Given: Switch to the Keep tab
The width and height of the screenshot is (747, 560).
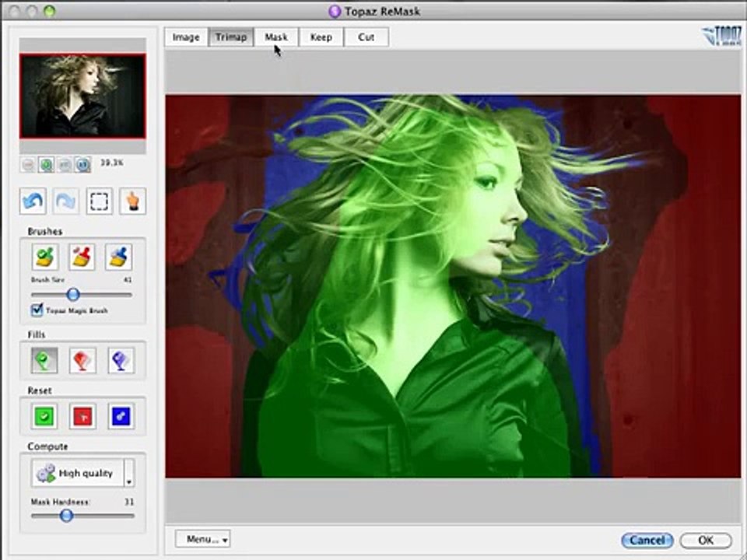Looking at the screenshot, I should tap(321, 37).
